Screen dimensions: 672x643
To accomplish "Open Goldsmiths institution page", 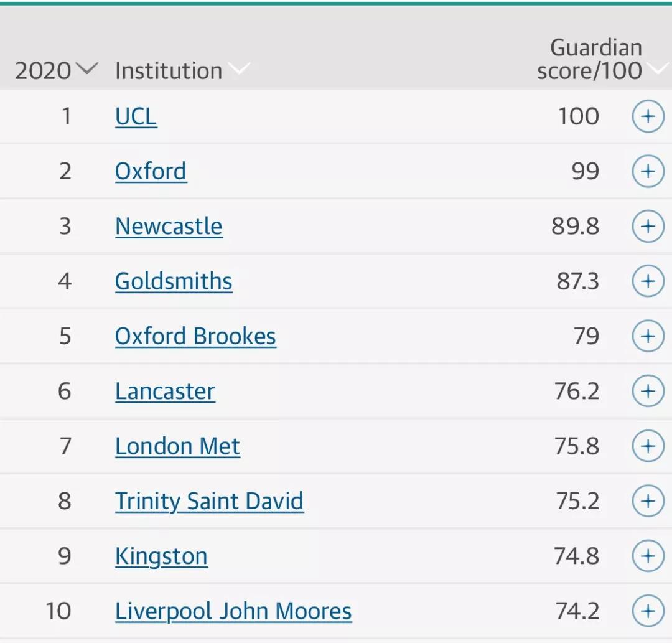I will pyautogui.click(x=174, y=281).
